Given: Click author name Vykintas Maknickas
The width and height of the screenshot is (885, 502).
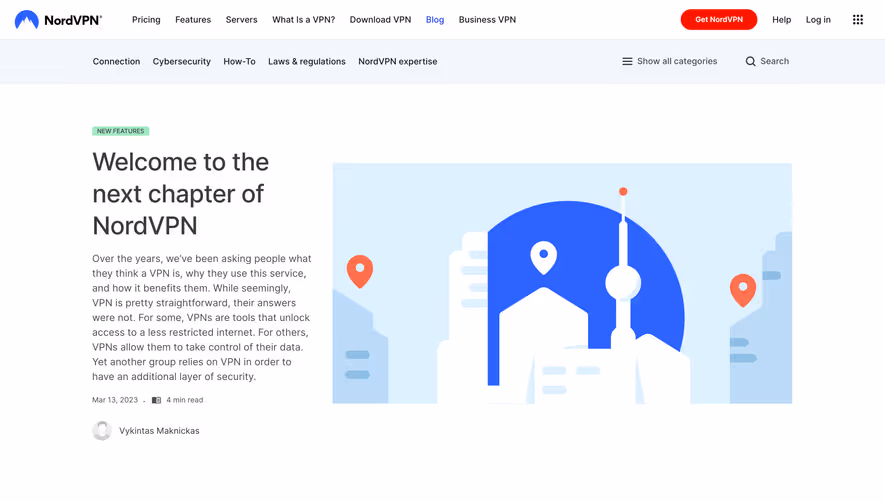Looking at the screenshot, I should pos(159,431).
